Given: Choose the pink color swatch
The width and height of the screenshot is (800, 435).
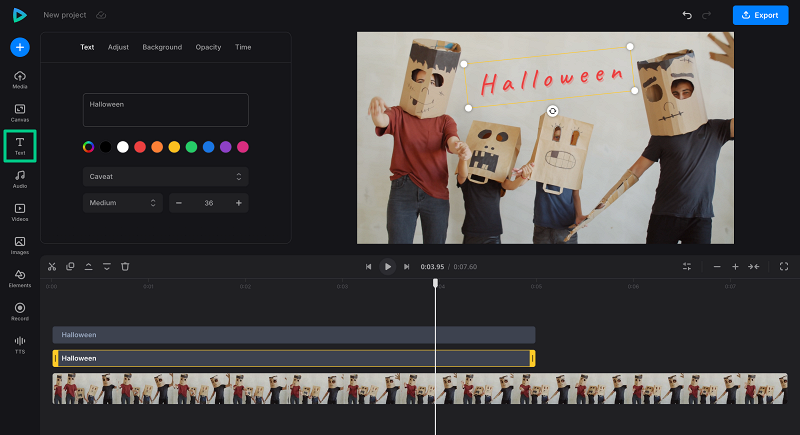Looking at the screenshot, I should (x=243, y=147).
